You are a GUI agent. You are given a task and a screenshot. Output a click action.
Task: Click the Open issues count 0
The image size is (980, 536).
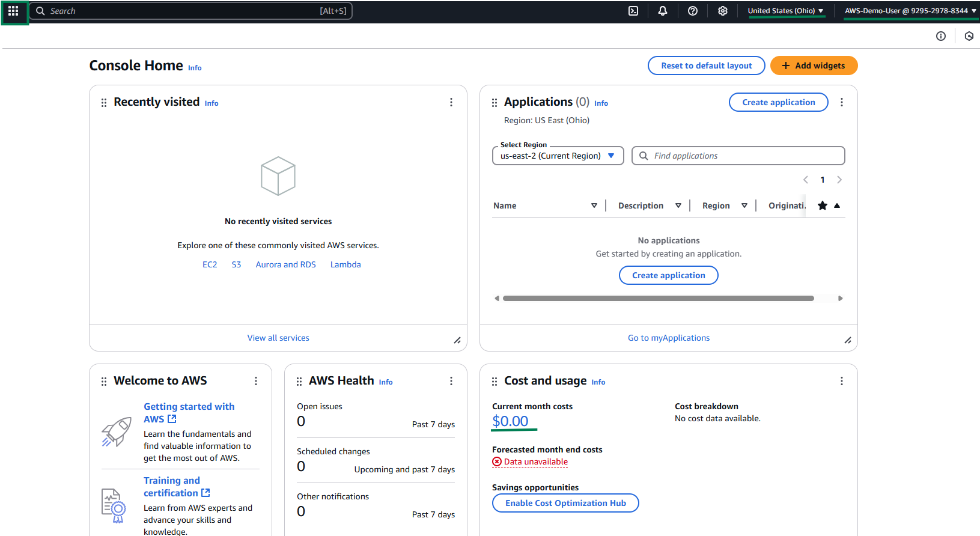pyautogui.click(x=301, y=421)
